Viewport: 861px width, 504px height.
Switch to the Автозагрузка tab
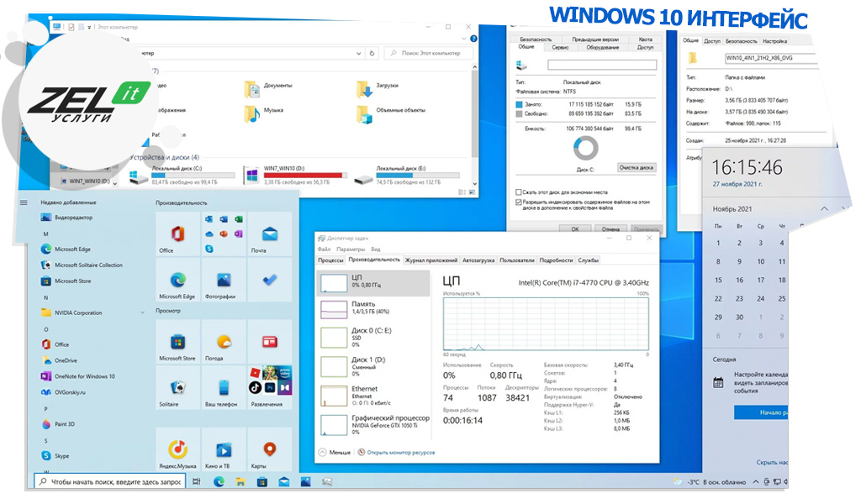point(478,260)
